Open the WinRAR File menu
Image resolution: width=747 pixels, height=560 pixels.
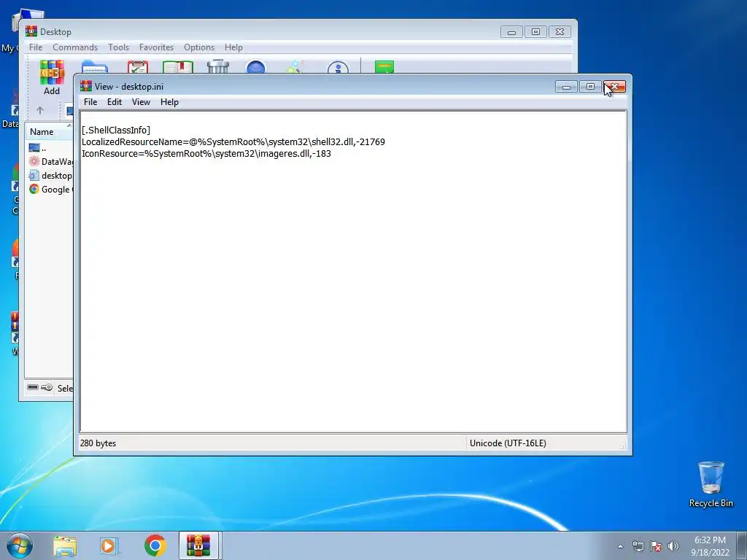point(36,47)
